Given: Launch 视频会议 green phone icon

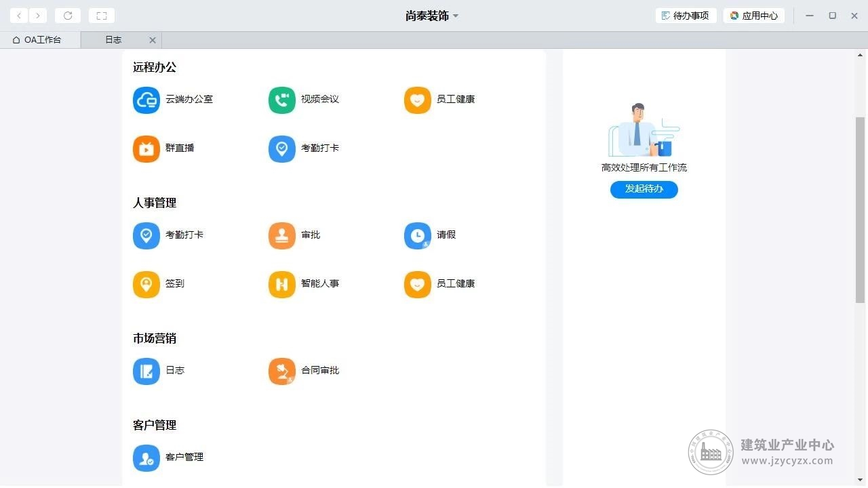Looking at the screenshot, I should click(x=282, y=100).
